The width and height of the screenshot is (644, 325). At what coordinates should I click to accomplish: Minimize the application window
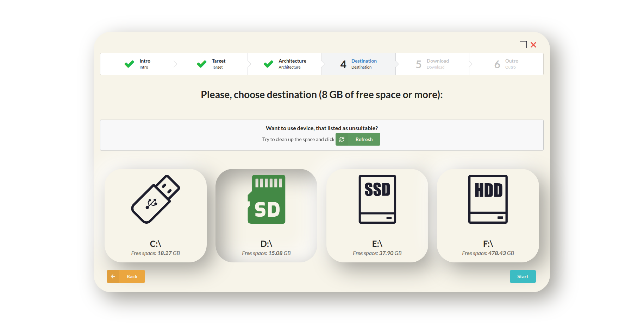tap(513, 45)
